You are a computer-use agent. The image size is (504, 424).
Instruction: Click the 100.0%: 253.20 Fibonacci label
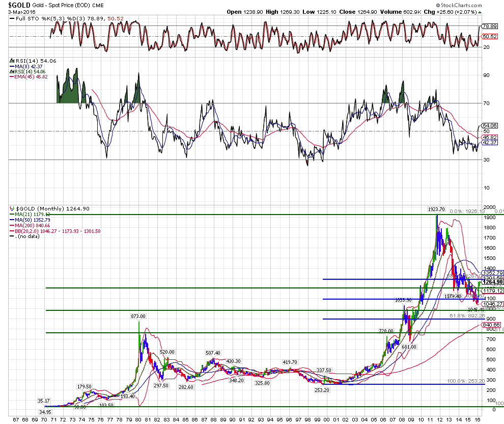click(x=464, y=381)
